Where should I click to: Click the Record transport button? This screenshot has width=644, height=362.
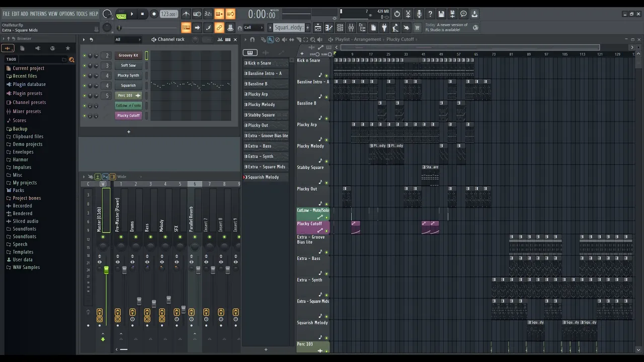154,14
